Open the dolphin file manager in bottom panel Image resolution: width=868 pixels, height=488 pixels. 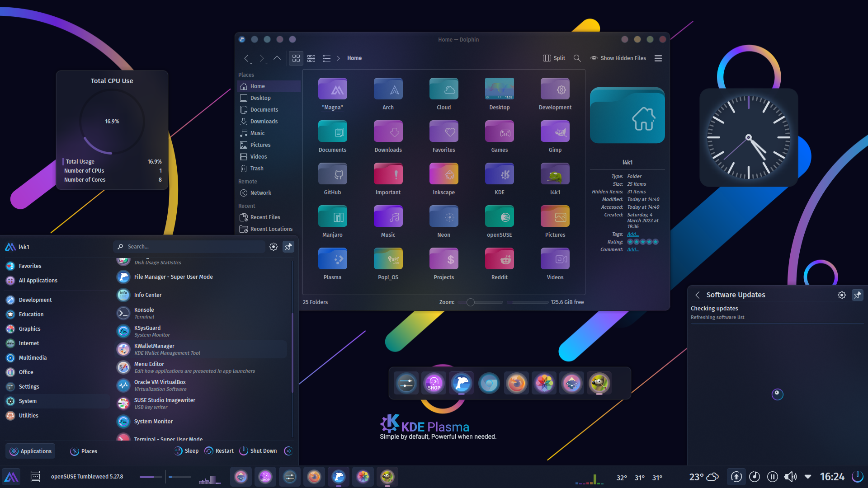coord(339,477)
